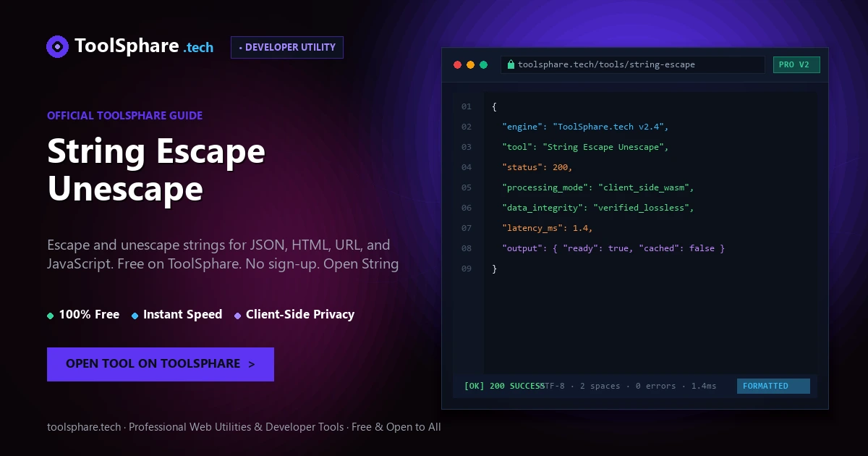868x456 pixels.
Task: Click the "verified_lossless" value
Action: point(641,208)
